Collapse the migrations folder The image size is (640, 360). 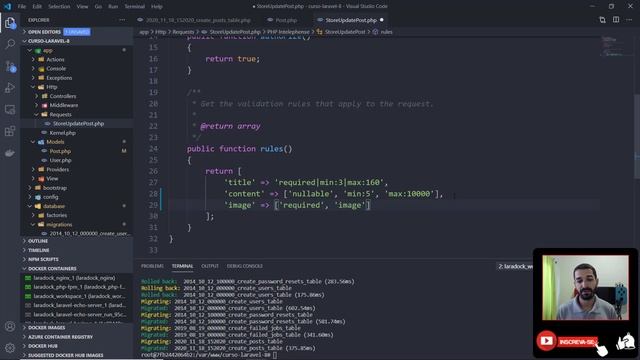pyautogui.click(x=77, y=224)
